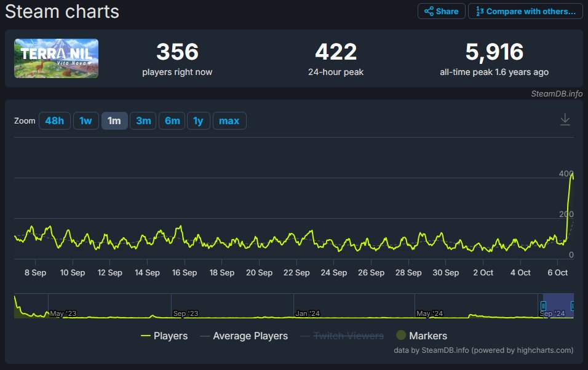Show max time range
This screenshot has width=588, height=370.
229,120
